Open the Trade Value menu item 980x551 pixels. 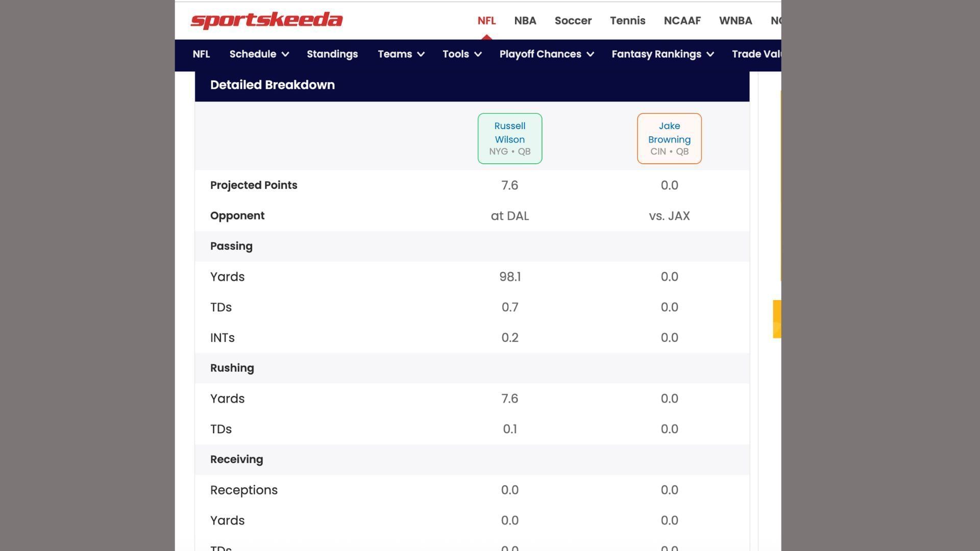click(755, 54)
